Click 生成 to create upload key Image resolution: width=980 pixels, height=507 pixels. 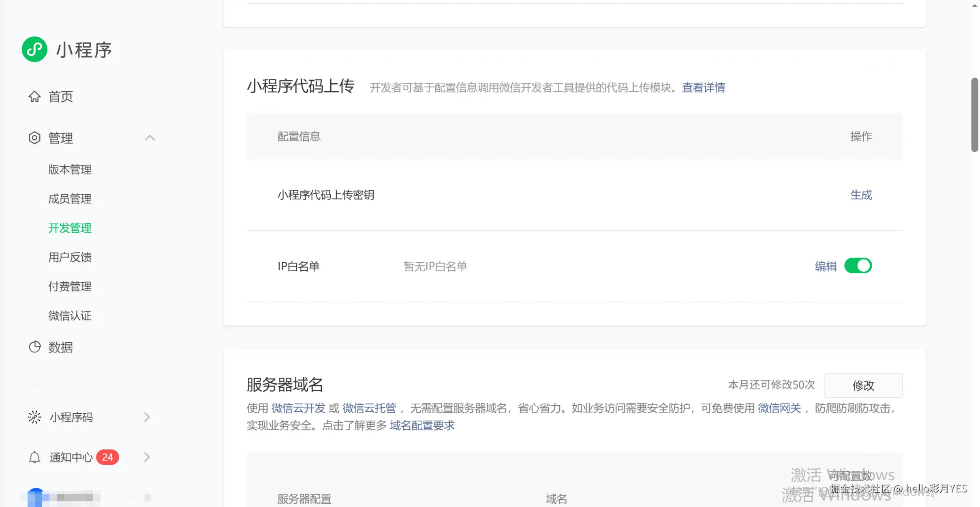coord(861,195)
